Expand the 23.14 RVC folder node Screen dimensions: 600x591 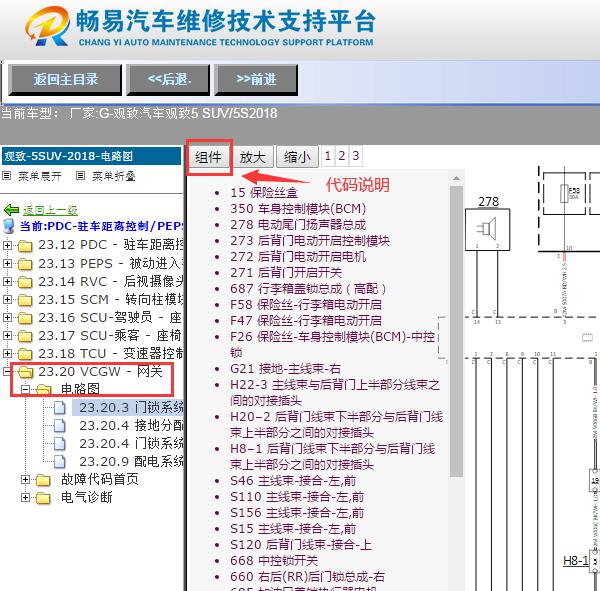tap(7, 281)
